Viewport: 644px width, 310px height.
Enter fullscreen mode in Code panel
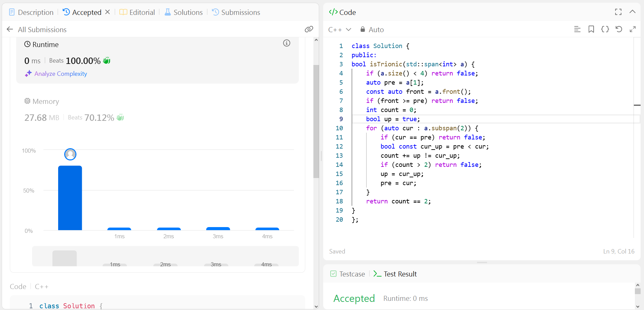pos(618,12)
